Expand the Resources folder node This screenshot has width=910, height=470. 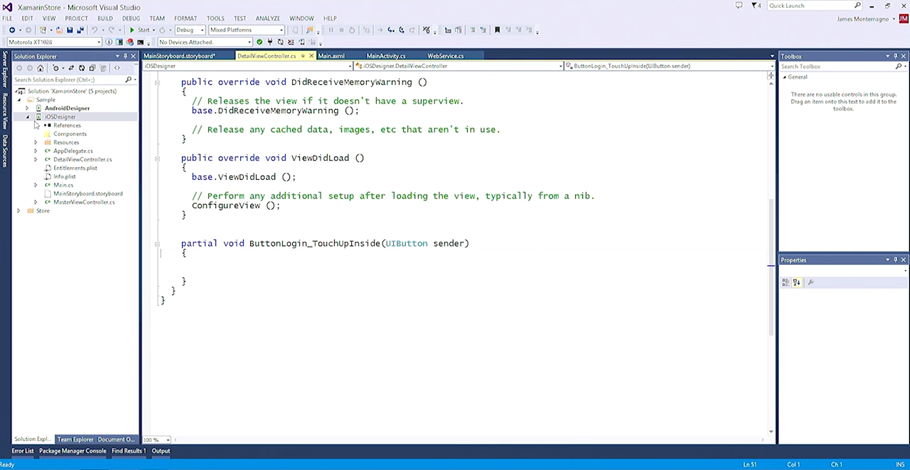36,142
